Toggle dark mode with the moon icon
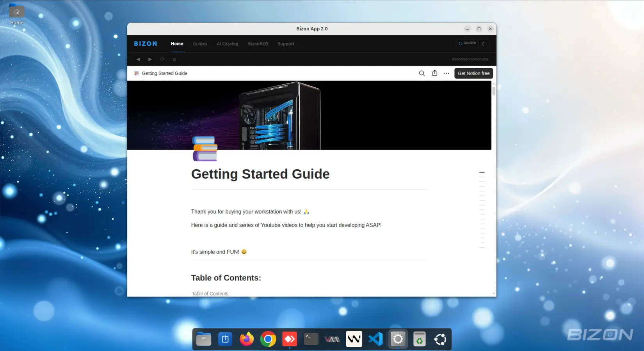The height and width of the screenshot is (351, 644). (x=484, y=44)
